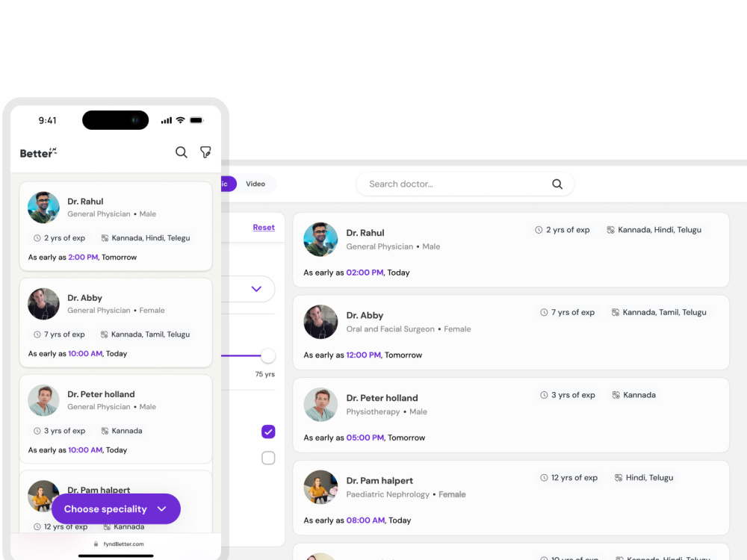Image resolution: width=747 pixels, height=560 pixels.
Task: Click clock icon beside 2 yrs of exp, desktop
Action: coord(539,230)
